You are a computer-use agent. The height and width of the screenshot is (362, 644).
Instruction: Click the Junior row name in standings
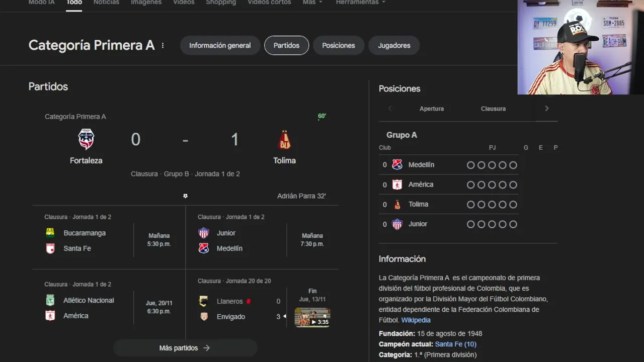point(418,224)
